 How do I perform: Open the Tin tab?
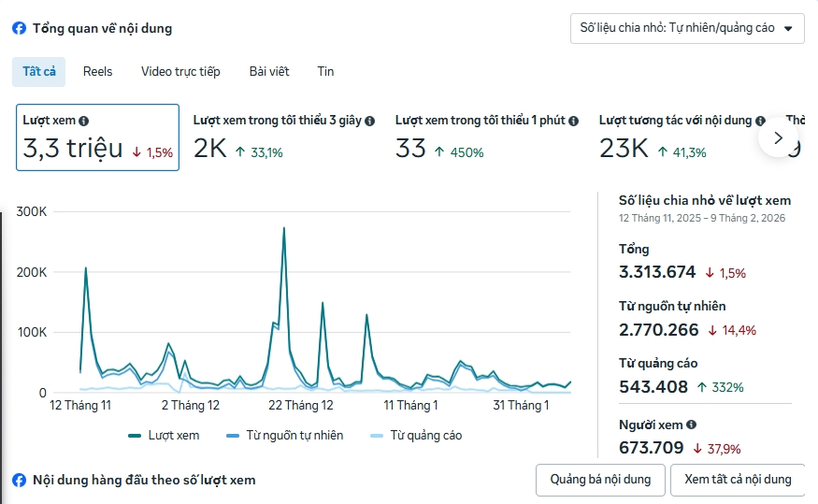point(325,71)
